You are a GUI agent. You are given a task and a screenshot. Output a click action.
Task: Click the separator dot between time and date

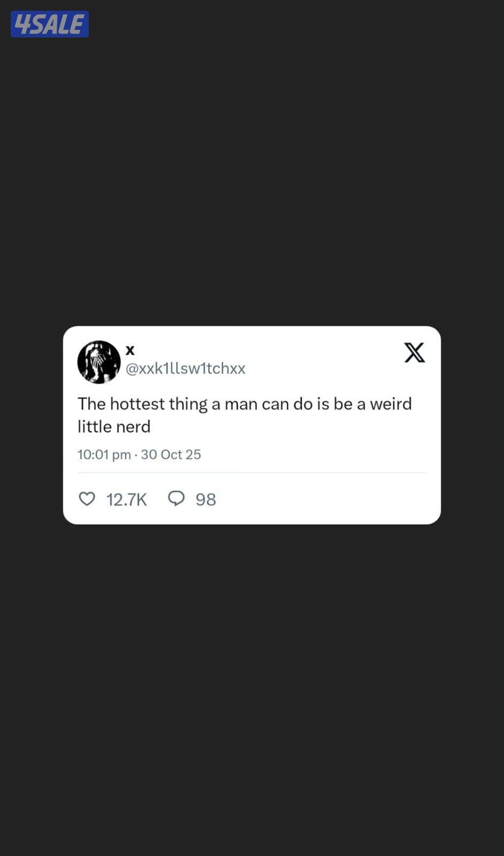[136, 455]
